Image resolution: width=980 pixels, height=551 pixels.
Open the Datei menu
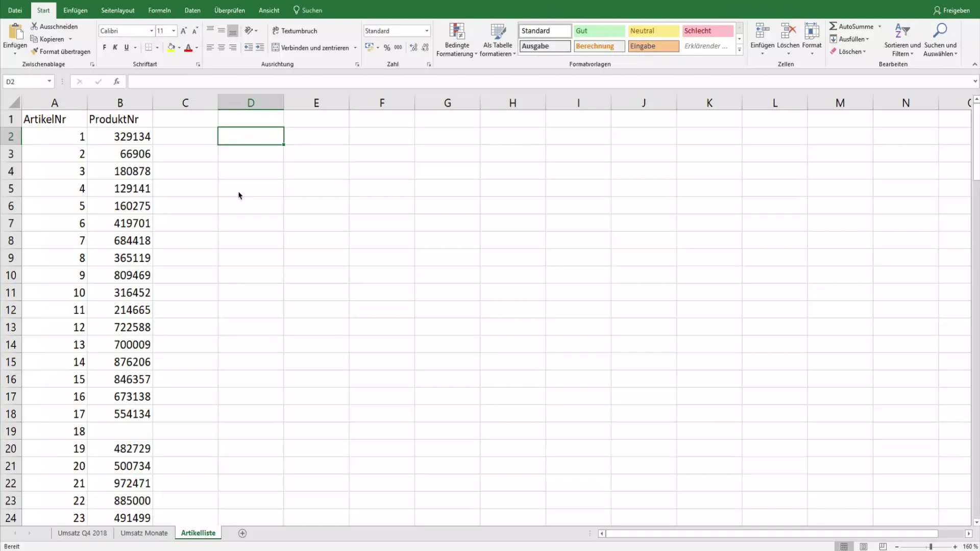(x=15, y=10)
